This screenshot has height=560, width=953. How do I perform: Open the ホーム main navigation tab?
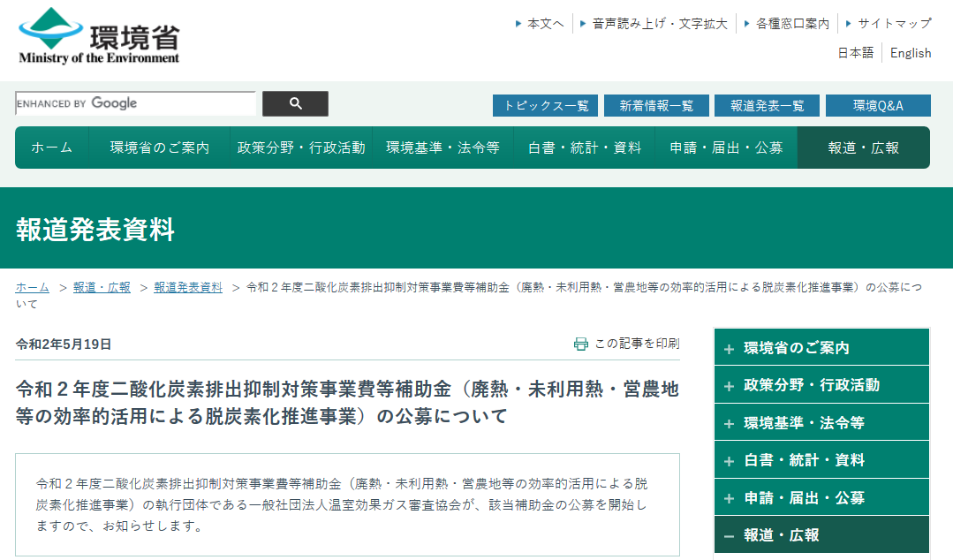[51, 148]
